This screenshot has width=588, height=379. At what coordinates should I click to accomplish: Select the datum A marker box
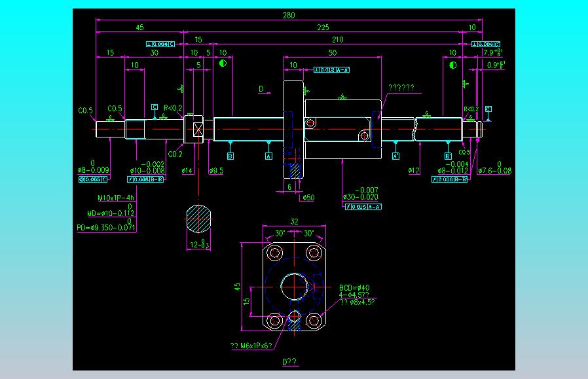pyautogui.click(x=268, y=156)
